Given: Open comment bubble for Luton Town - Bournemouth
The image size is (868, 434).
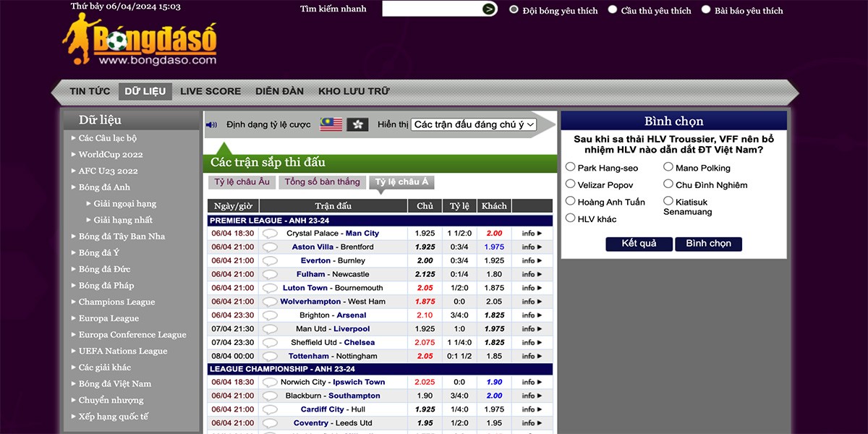Looking at the screenshot, I should click(x=270, y=288).
